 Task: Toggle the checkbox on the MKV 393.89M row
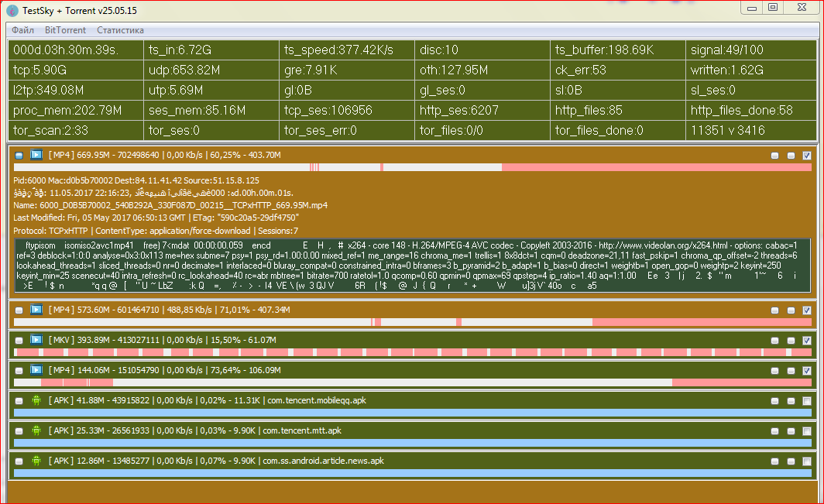tap(806, 341)
